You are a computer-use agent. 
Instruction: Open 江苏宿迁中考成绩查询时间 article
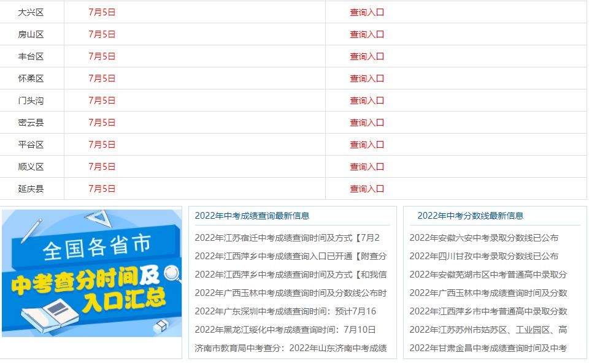(x=287, y=238)
